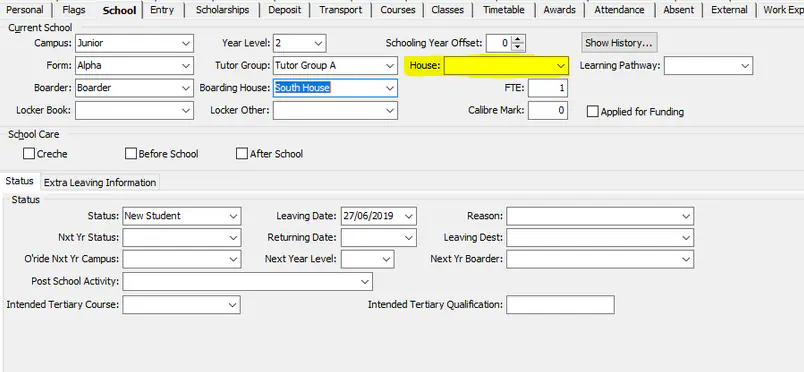804x372 pixels.
Task: Check the Before School option
Action: [131, 153]
